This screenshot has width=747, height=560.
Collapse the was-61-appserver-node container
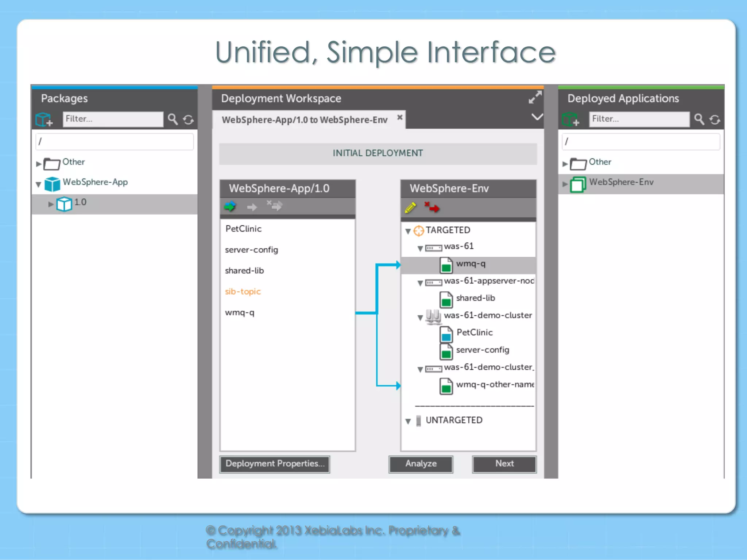[x=420, y=283]
